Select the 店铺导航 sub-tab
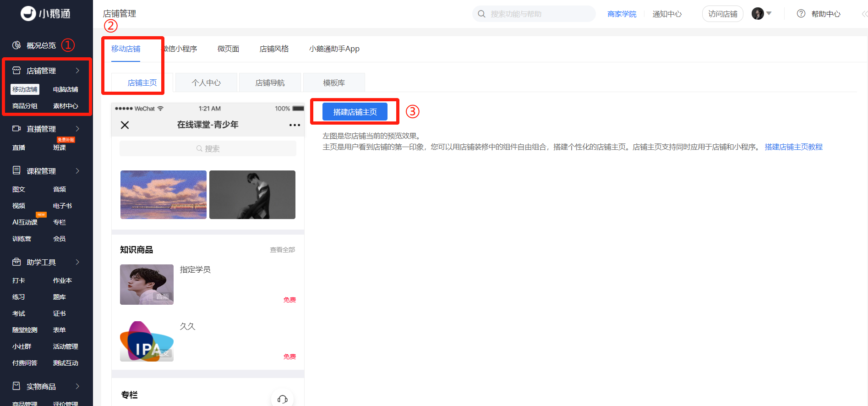Screen dimensions: 868x406 tap(270, 82)
